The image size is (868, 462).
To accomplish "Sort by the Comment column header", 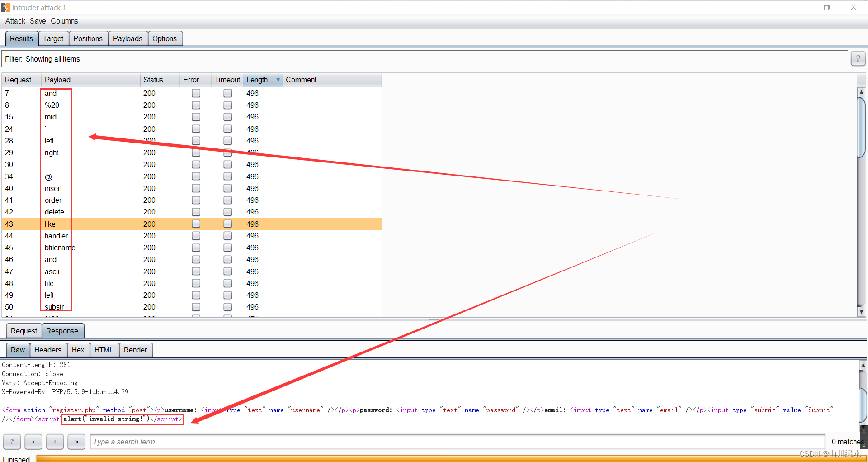I will point(332,80).
